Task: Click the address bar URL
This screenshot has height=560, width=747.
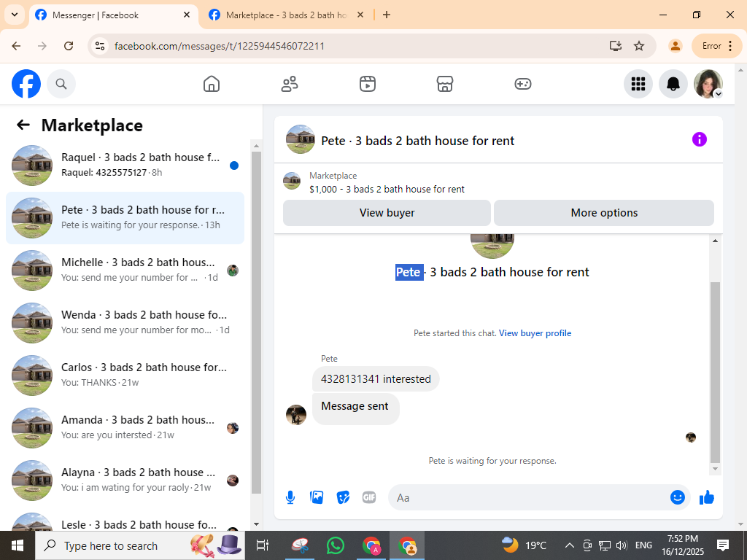Action: [220, 46]
